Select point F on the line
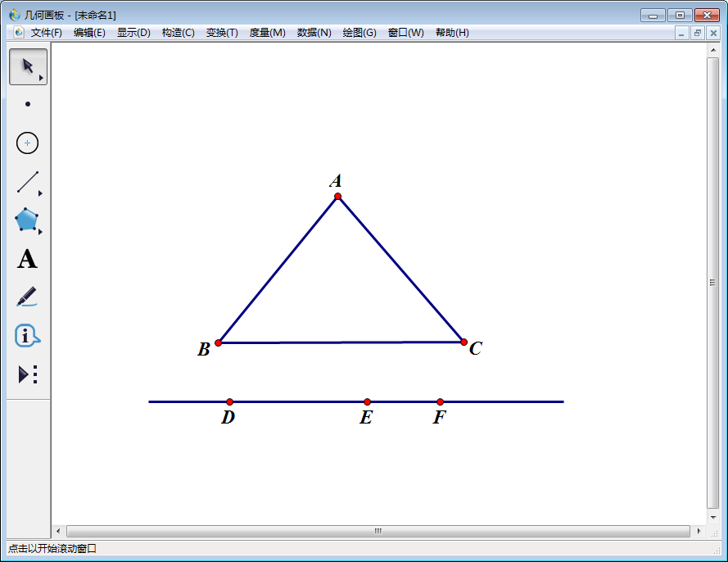728x562 pixels. click(x=440, y=401)
